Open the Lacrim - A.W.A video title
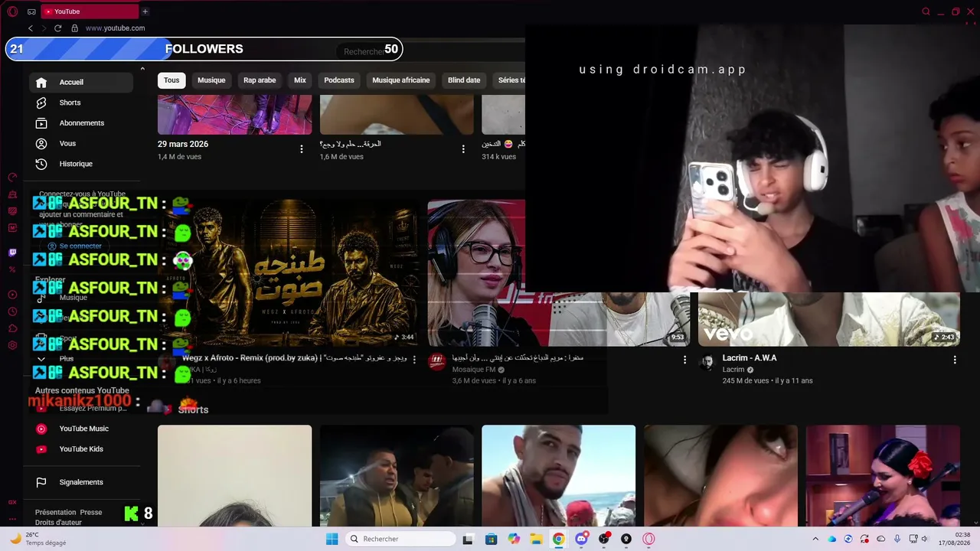The width and height of the screenshot is (980, 551). (x=750, y=358)
